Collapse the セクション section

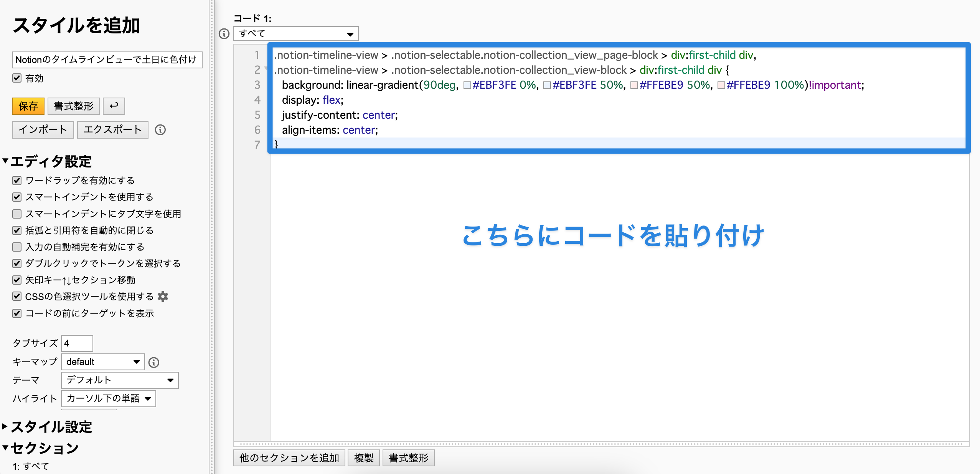click(41, 448)
